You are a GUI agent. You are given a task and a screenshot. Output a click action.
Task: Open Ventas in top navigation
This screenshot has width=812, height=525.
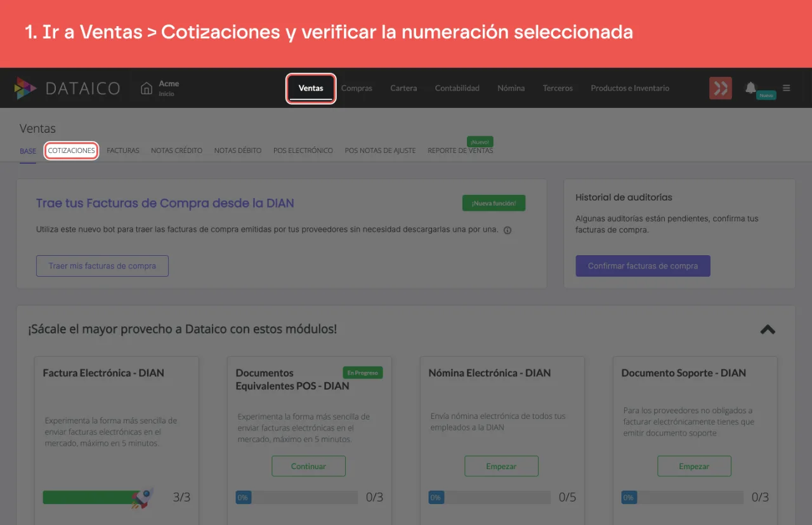point(311,88)
